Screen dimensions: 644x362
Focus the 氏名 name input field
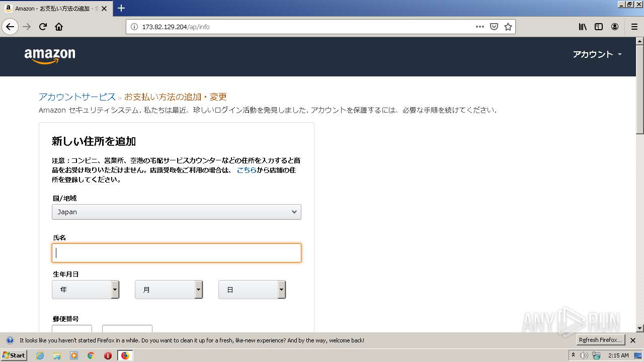click(x=177, y=253)
